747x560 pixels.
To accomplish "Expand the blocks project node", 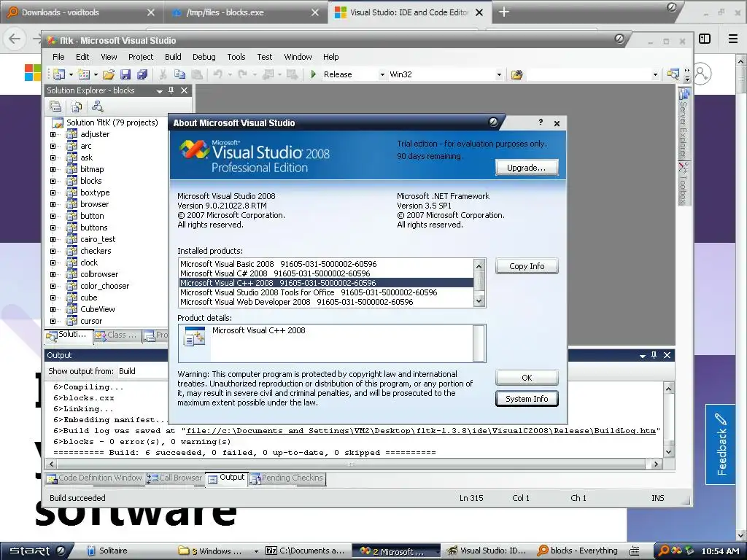I will click(x=53, y=181).
